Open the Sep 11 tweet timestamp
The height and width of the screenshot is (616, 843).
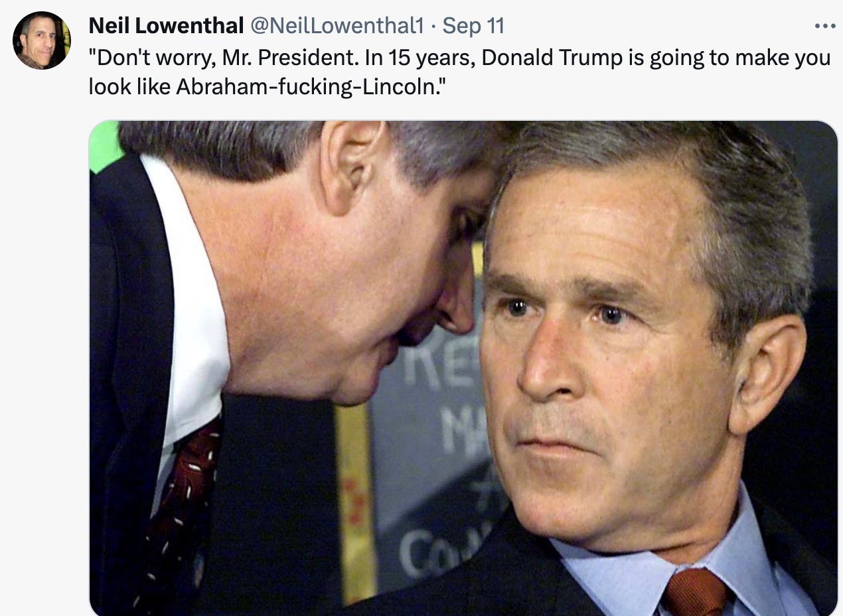tap(473, 26)
